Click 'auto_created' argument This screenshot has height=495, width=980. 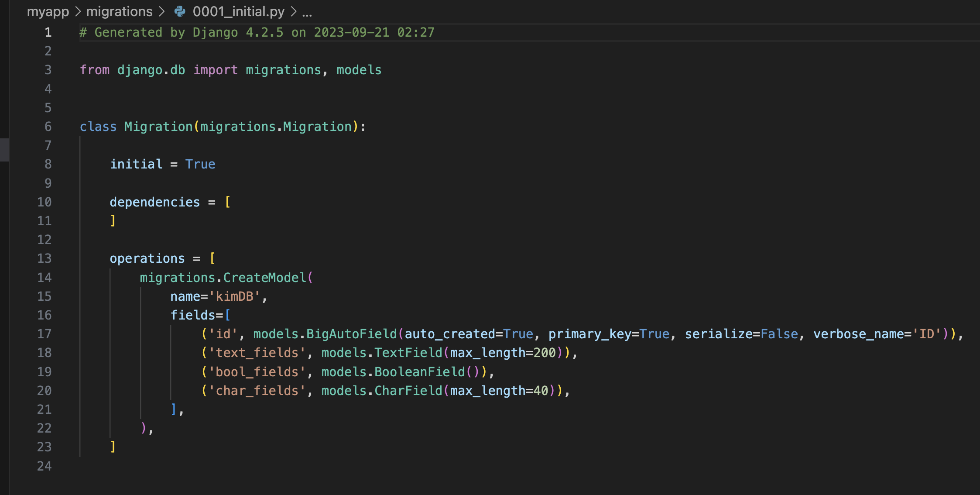pos(450,334)
